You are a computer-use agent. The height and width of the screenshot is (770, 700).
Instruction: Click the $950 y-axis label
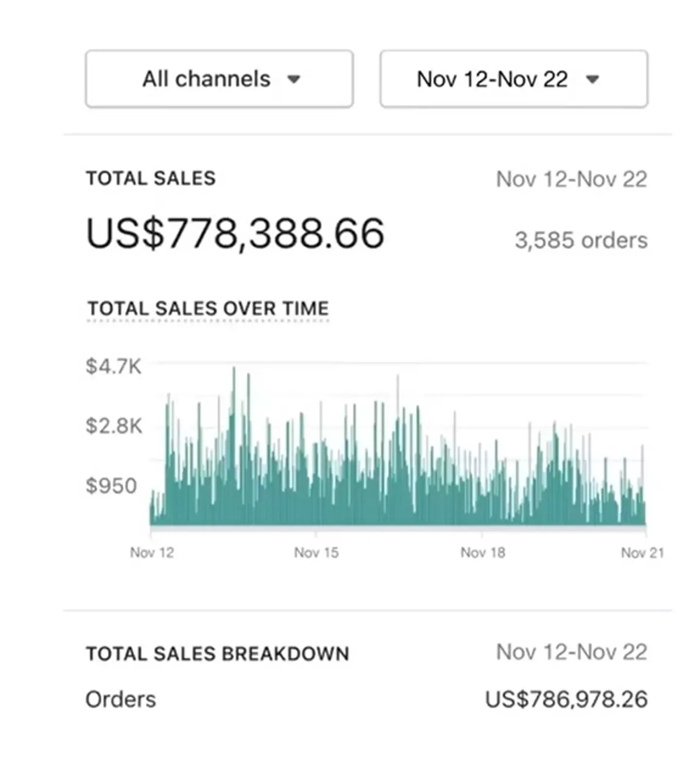111,486
